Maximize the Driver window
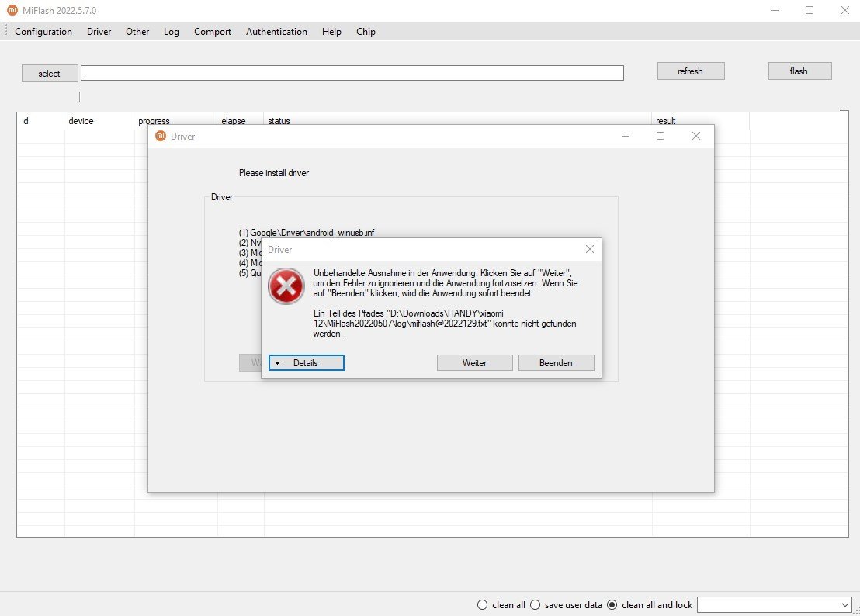 tap(661, 136)
